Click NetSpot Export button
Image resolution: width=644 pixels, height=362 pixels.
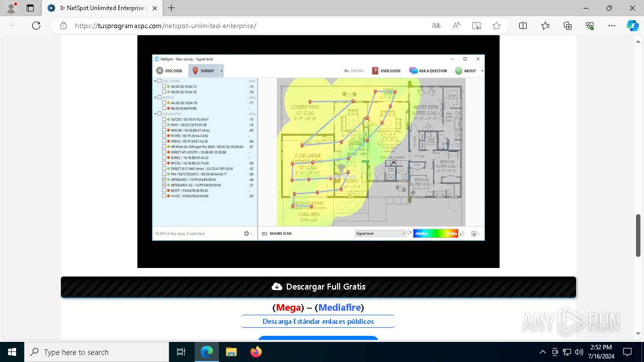(x=354, y=71)
